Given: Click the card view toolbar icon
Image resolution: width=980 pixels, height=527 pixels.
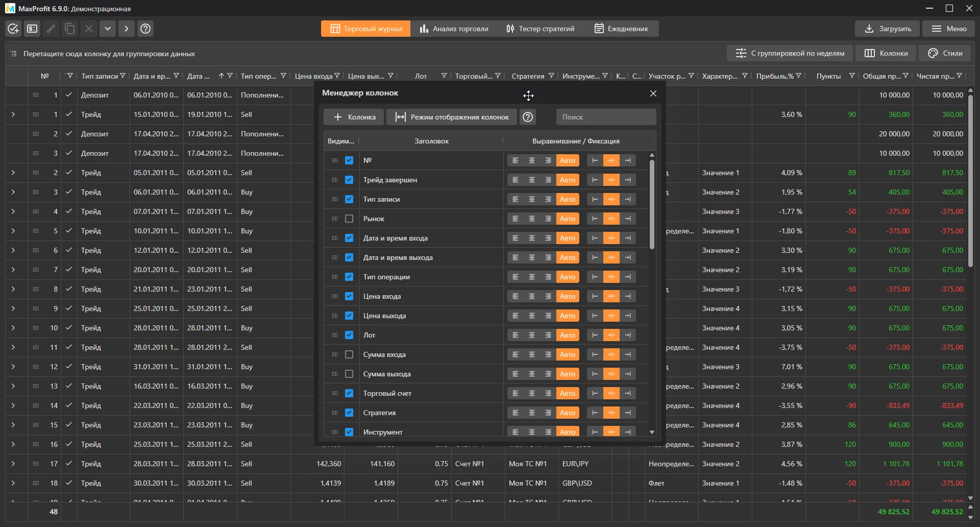Looking at the screenshot, I should coord(32,29).
